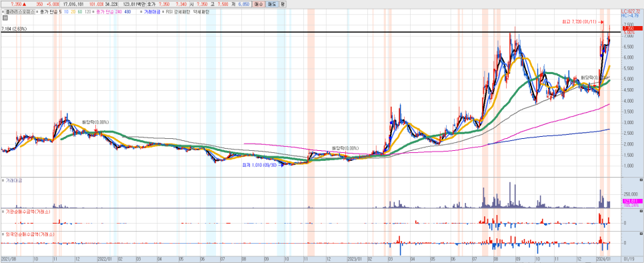Click the square icon before 기관순매수금액 panel title
The image size is (644, 263).
[3, 212]
